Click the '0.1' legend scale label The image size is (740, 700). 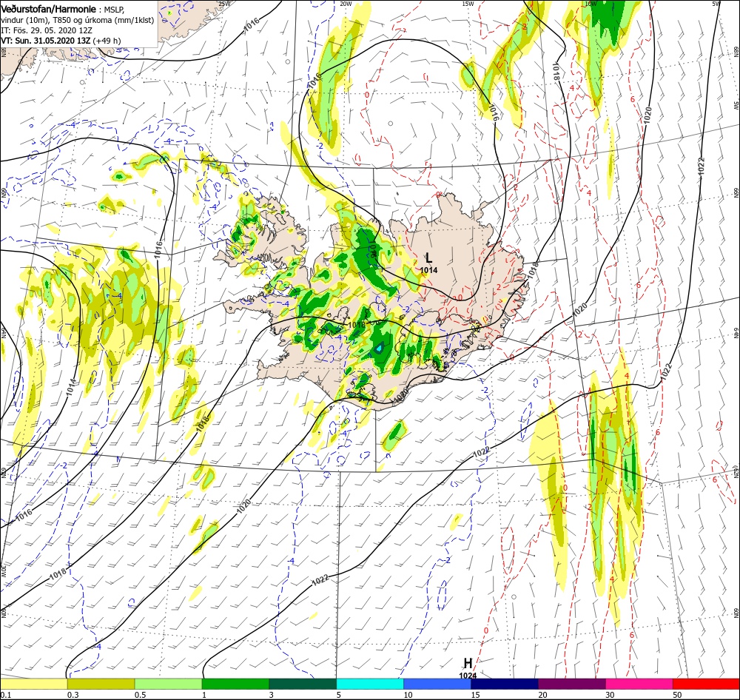[x=5, y=695]
